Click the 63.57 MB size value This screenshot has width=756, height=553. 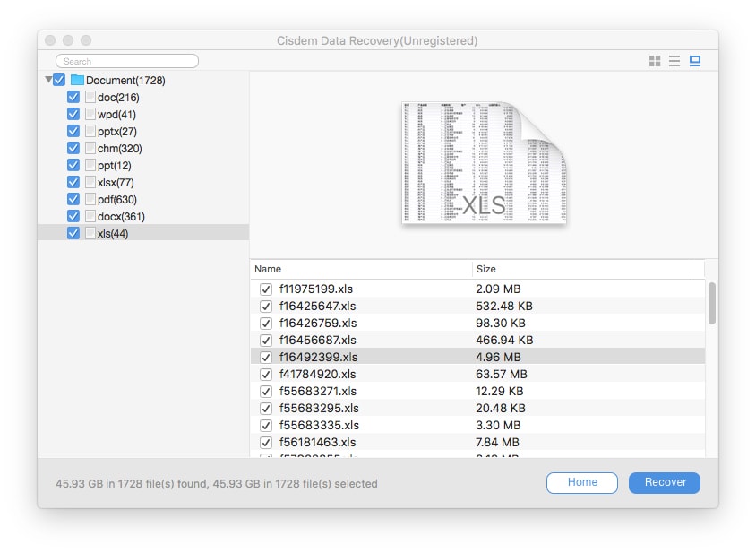point(502,374)
